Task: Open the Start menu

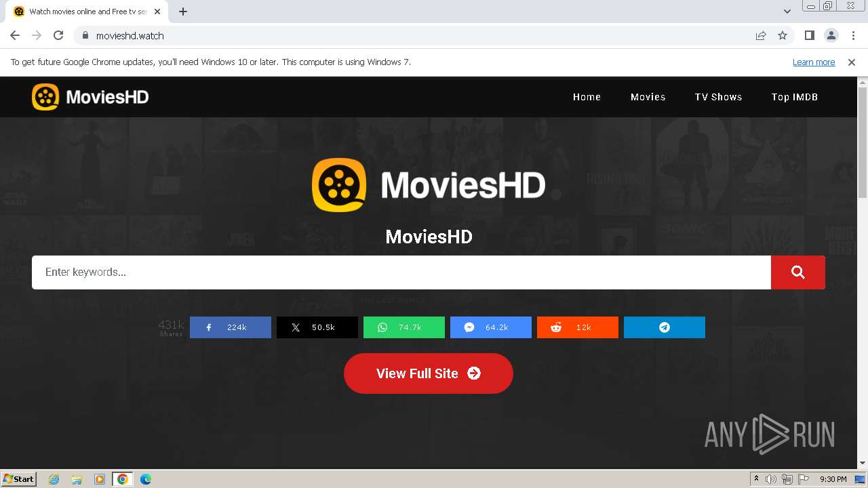Action: click(x=19, y=479)
